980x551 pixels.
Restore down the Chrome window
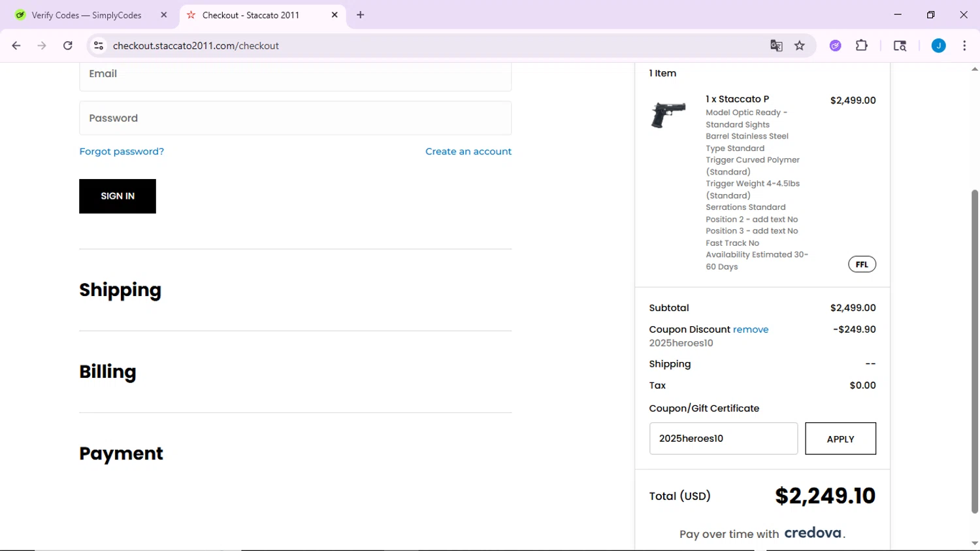[x=930, y=14]
